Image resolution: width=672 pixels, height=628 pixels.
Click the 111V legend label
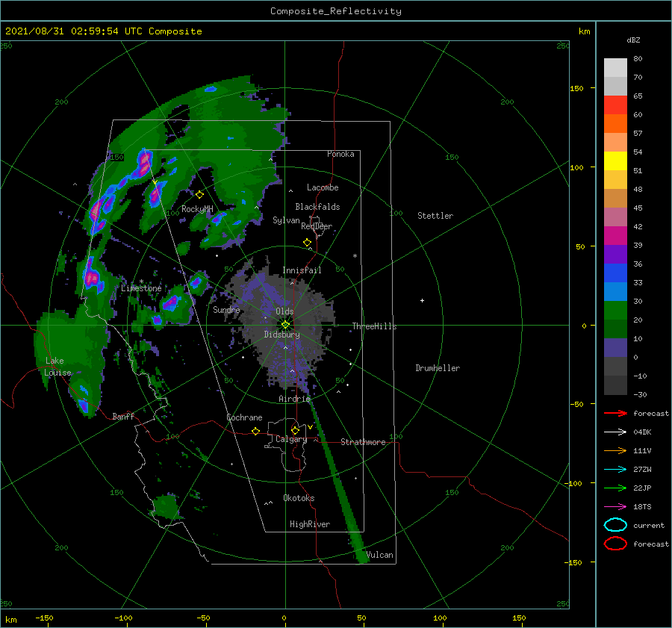tap(642, 450)
